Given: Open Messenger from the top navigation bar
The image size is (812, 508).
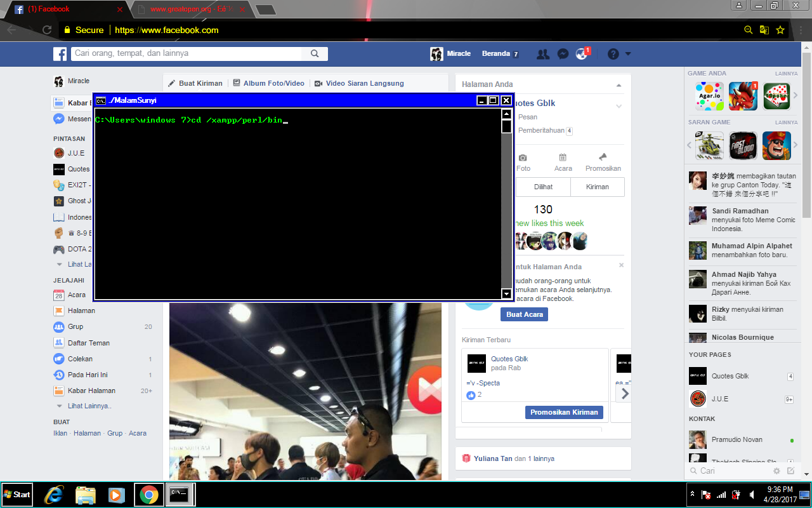Looking at the screenshot, I should [563, 53].
